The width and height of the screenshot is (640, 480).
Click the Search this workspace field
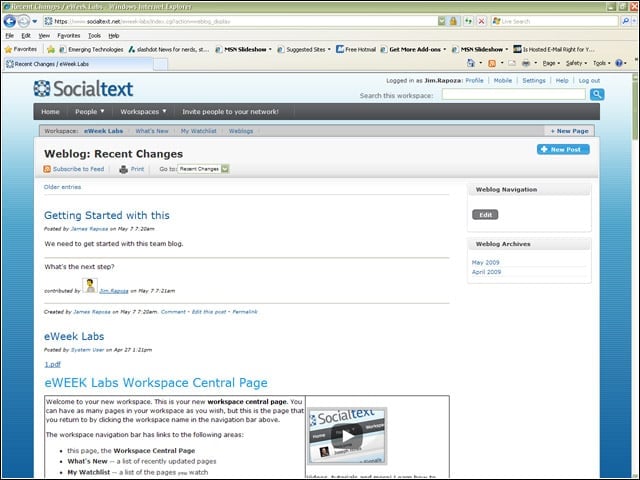click(513, 95)
